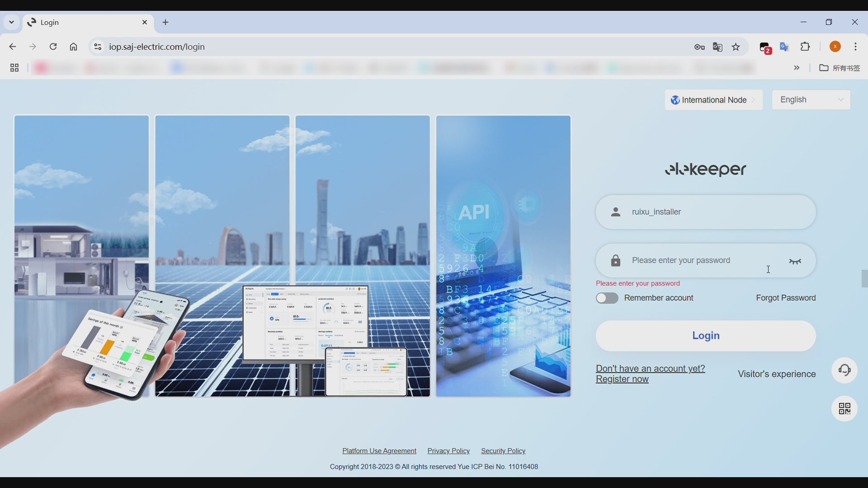Open the browser extensions puzzle icon
The width and height of the screenshot is (868, 488).
(x=806, y=47)
